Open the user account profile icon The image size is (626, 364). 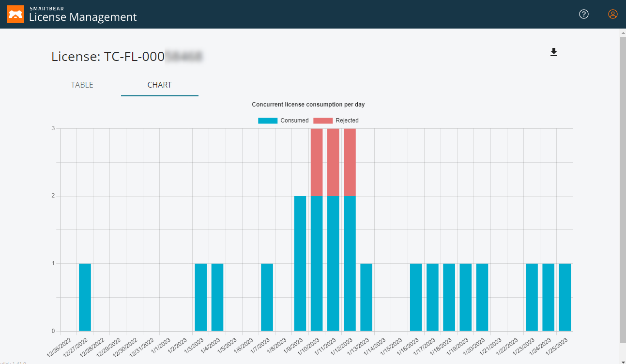click(x=612, y=14)
